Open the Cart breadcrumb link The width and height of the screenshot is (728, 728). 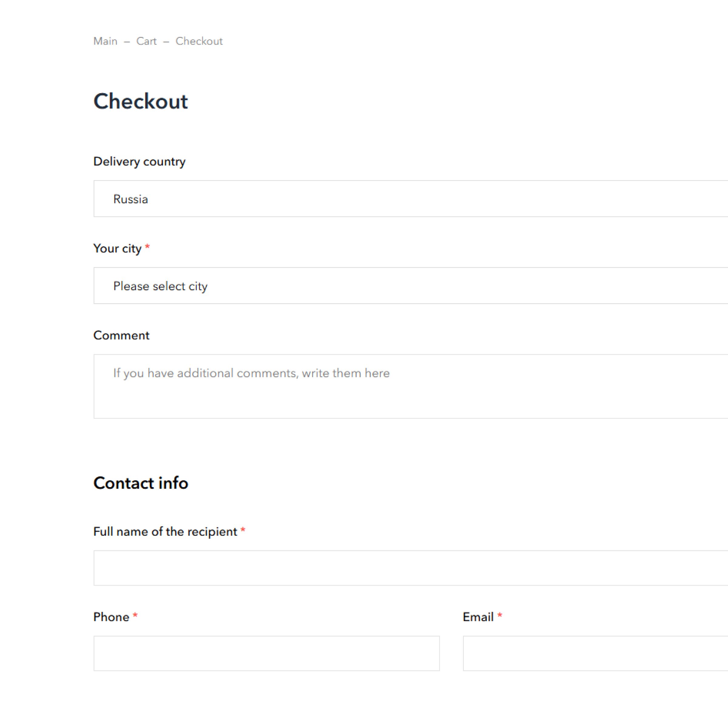(x=146, y=41)
